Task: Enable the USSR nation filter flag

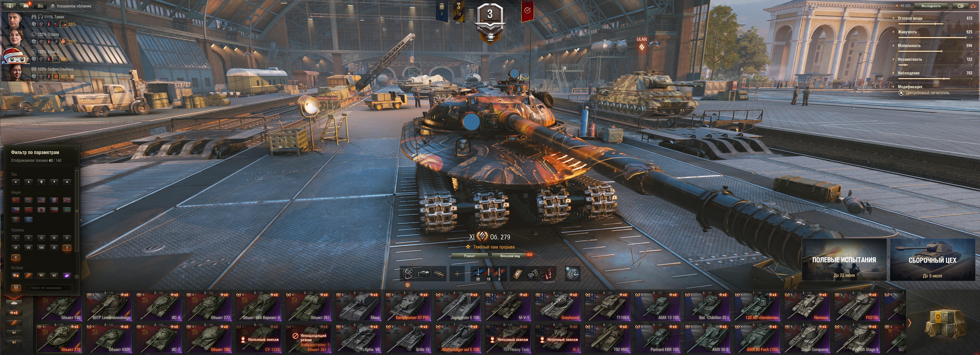Action: coord(16,200)
